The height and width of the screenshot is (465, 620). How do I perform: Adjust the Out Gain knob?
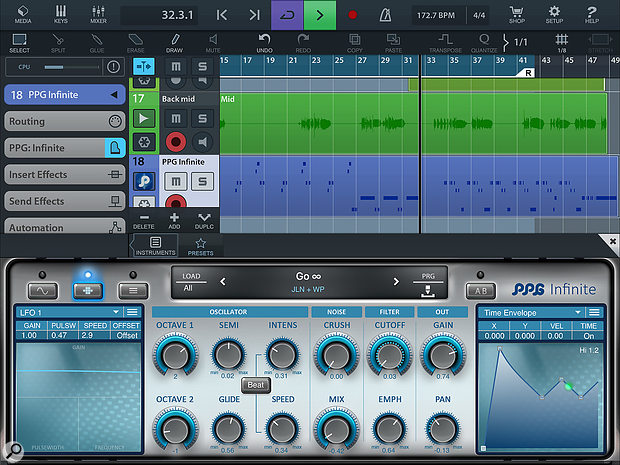(443, 354)
